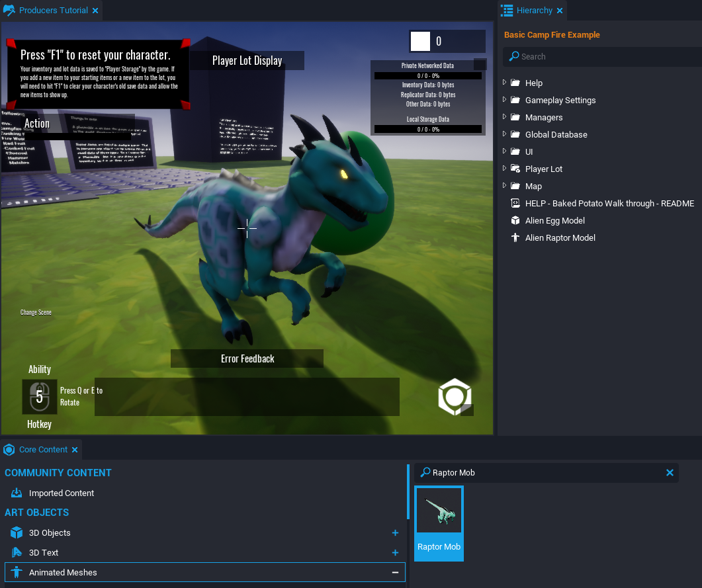
Task: Click the 3D Text category icon
Action: click(x=16, y=552)
